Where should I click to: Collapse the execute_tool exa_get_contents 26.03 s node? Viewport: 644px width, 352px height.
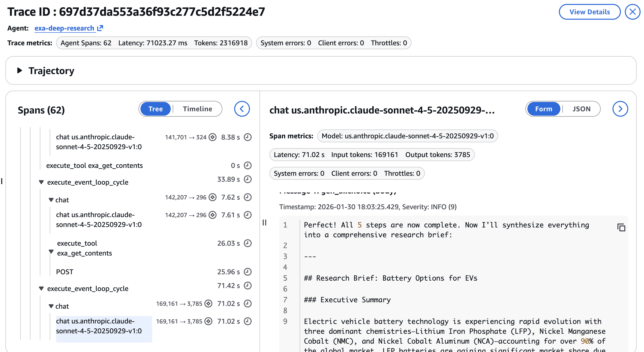click(51, 251)
